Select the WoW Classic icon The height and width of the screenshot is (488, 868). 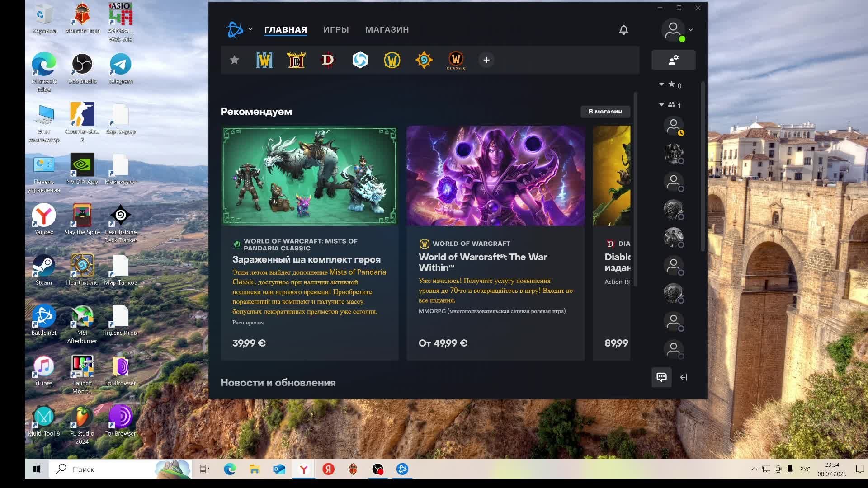click(x=456, y=60)
